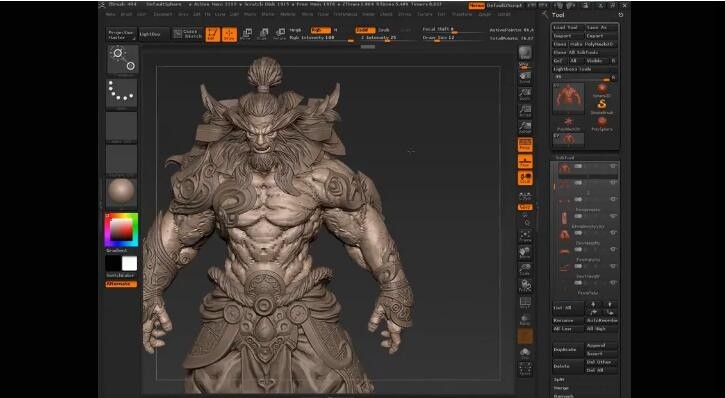Enable Zsub sculpt mode
The image size is (725, 398).
coord(384,30)
